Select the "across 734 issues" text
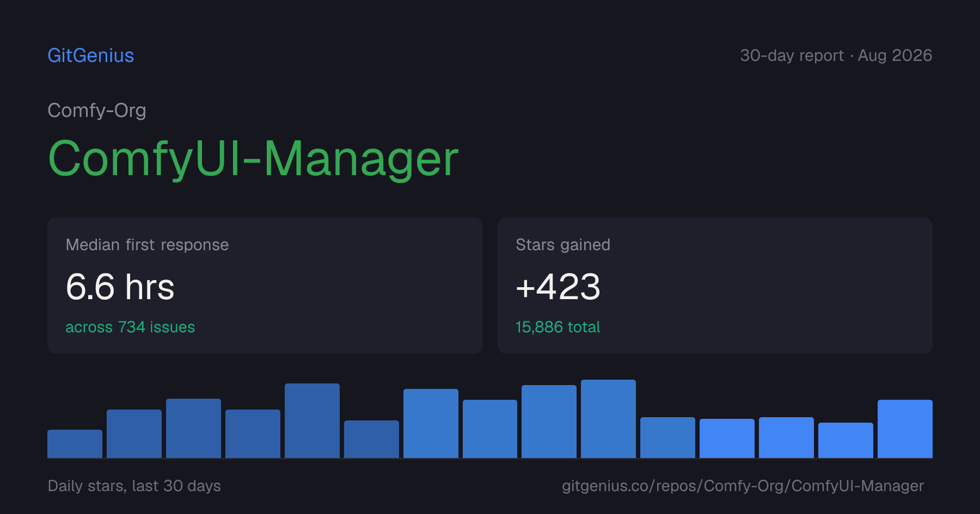980x514 pixels. (x=130, y=327)
